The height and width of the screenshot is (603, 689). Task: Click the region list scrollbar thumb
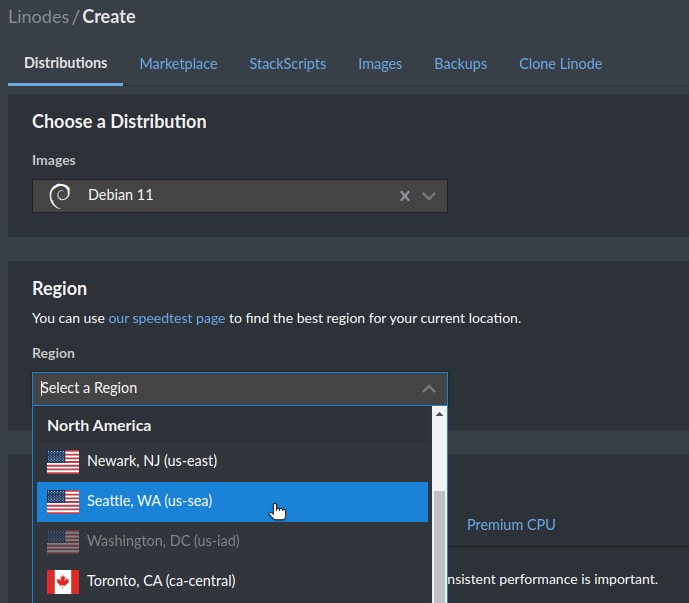(439, 546)
